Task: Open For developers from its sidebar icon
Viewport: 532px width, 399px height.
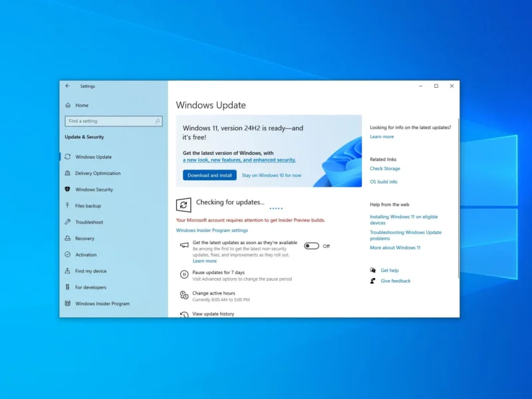Action: coord(68,287)
